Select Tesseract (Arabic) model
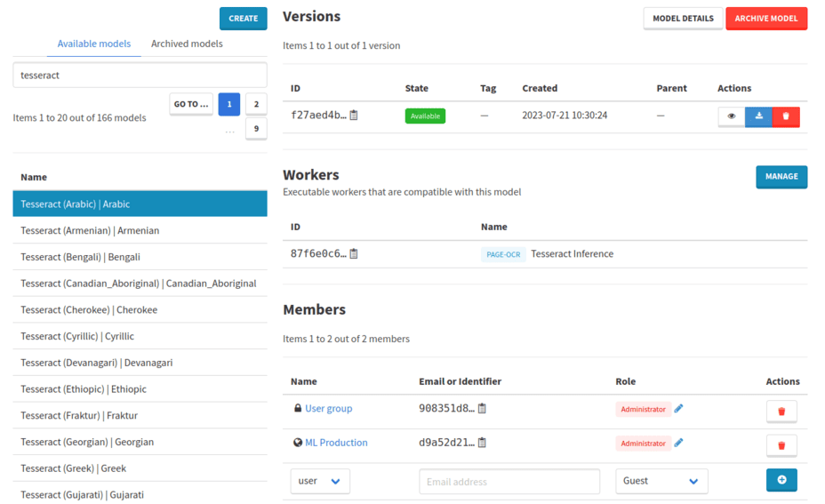The width and height of the screenshot is (825, 504). (140, 204)
